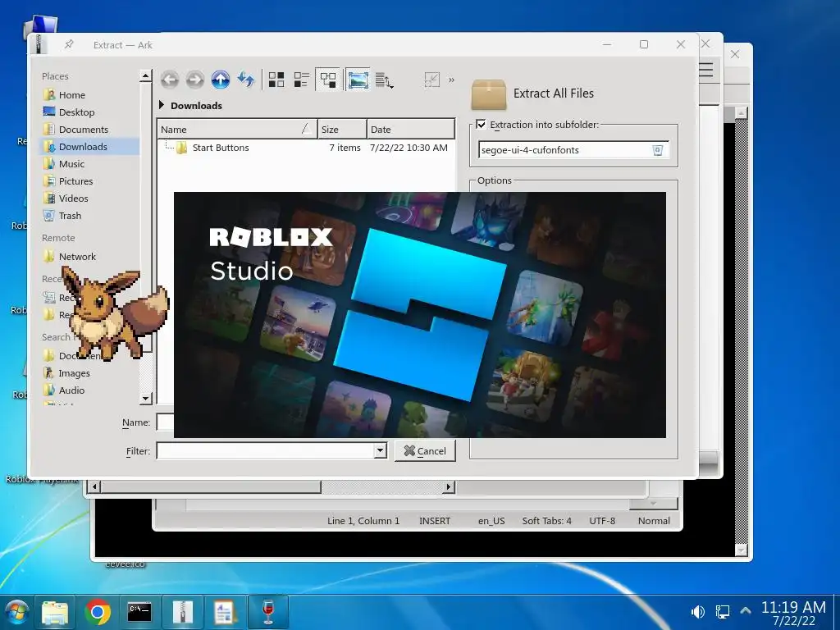Switch to Ark archive taskbar icon
Viewport: 840px width, 630px height.
tap(182, 612)
